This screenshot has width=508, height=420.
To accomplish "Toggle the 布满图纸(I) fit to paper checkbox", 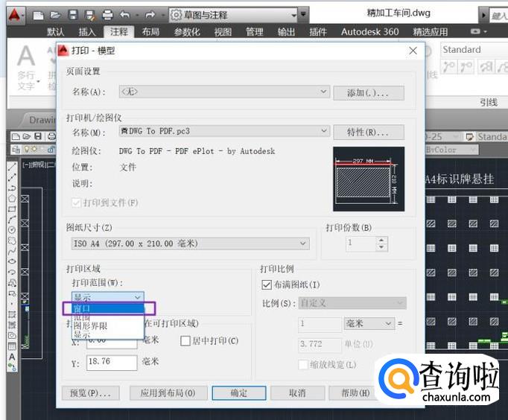I will [267, 285].
